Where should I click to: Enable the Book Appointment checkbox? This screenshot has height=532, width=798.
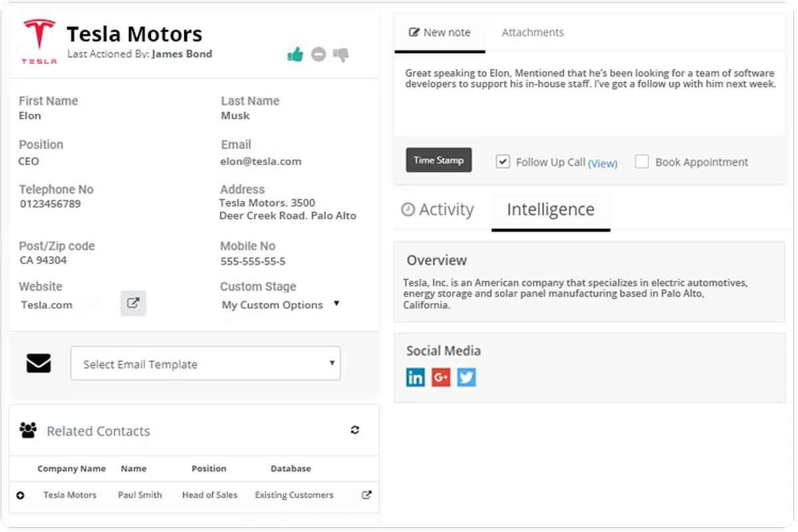pyautogui.click(x=642, y=162)
